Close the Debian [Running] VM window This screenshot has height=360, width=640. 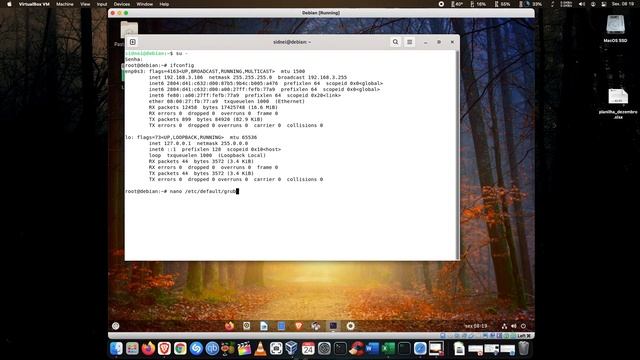113,13
